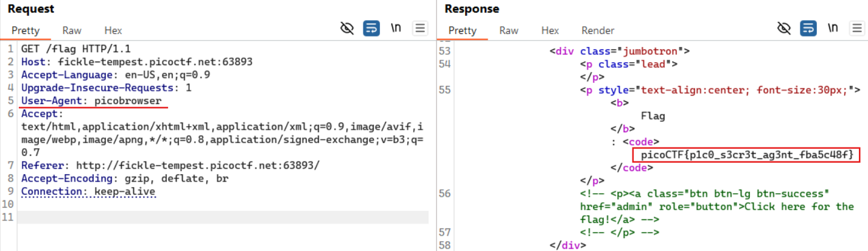Screen dimensions: 868x251
Task: Switch to Raw tab in Request panel
Action: (72, 30)
